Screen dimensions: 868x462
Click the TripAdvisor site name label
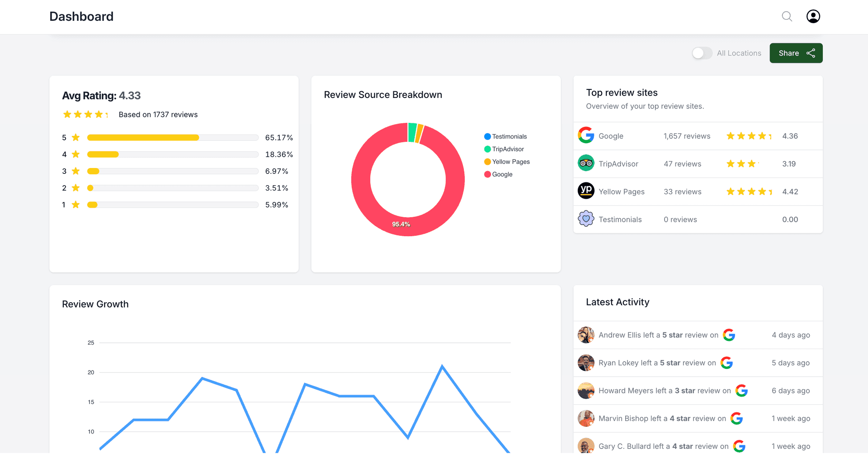click(618, 164)
